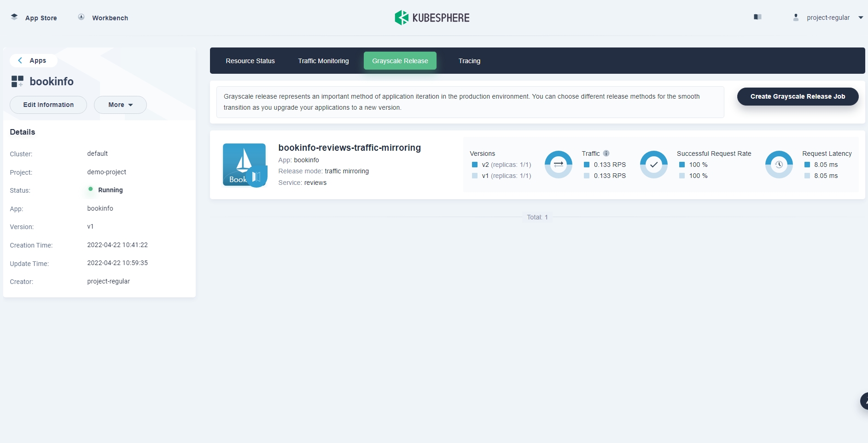Click the traffic mirroring donut chart icon
The height and width of the screenshot is (443, 868).
coord(558,164)
